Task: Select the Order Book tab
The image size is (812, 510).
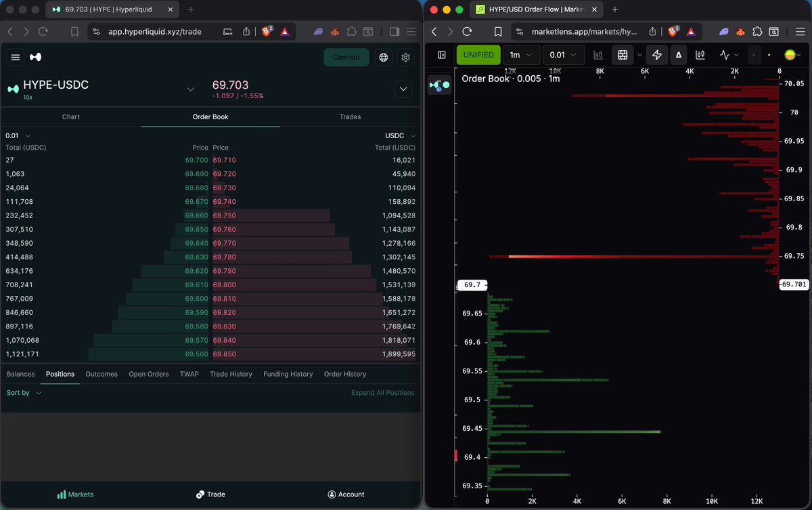Action: tap(210, 116)
